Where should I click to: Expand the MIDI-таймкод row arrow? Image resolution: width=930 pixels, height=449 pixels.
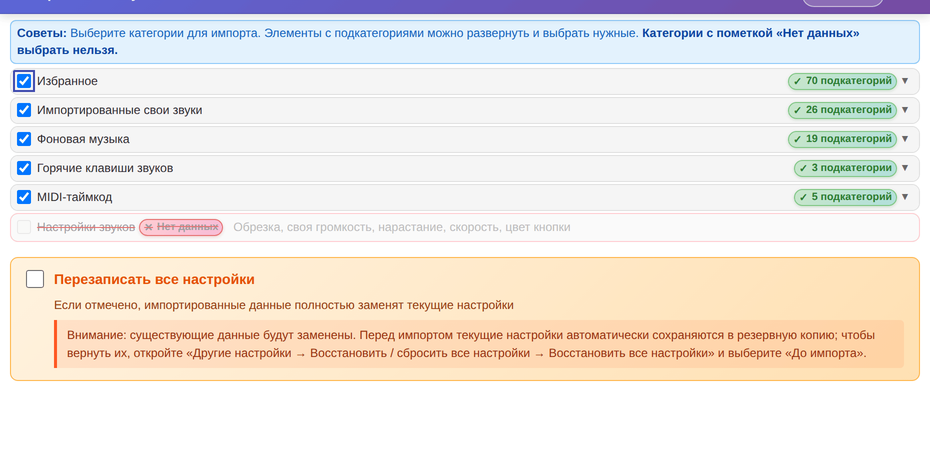click(x=904, y=197)
